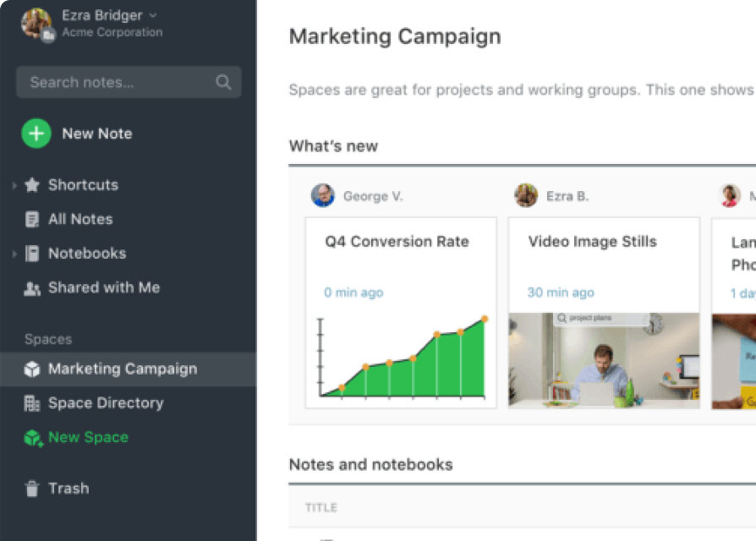Open Shortcuts in the sidebar
The height and width of the screenshot is (541, 756).
coord(83,185)
